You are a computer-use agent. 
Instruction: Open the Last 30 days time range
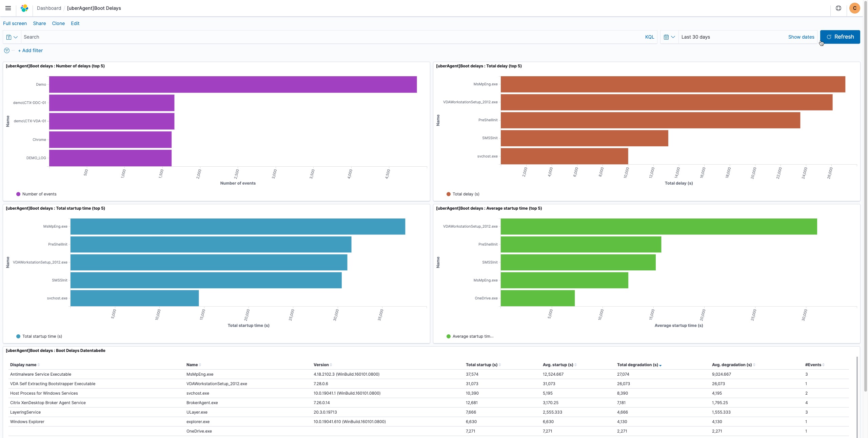(696, 37)
